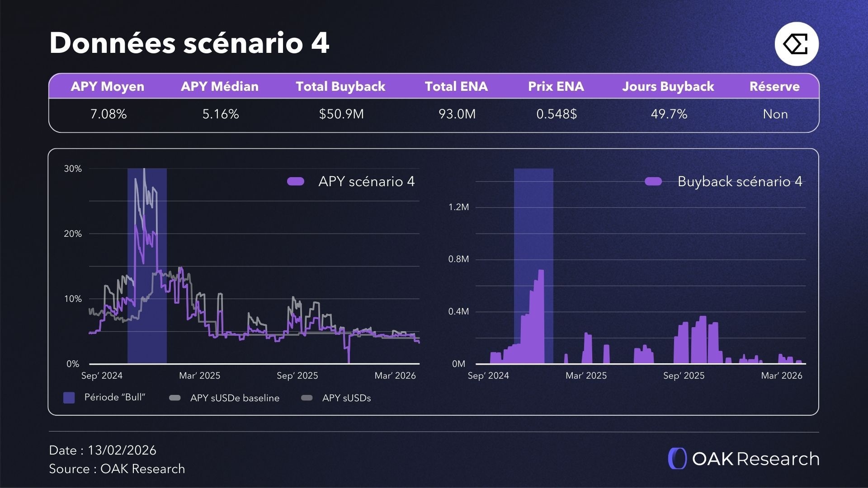Switch to the Total Buyback column
Screen dimensions: 868x488
(340, 86)
